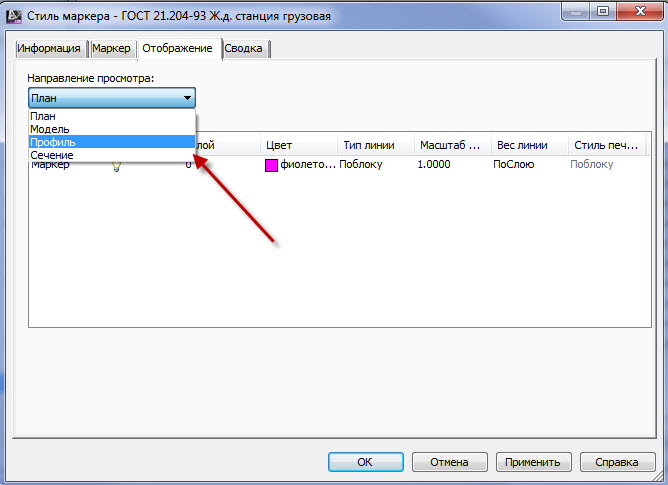This screenshot has height=485, width=668.
Task: Open the Направление просмотра dropdown arrow
Action: click(187, 98)
